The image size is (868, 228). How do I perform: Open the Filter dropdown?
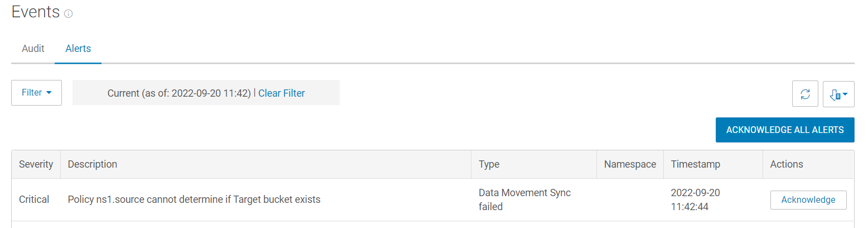click(36, 93)
